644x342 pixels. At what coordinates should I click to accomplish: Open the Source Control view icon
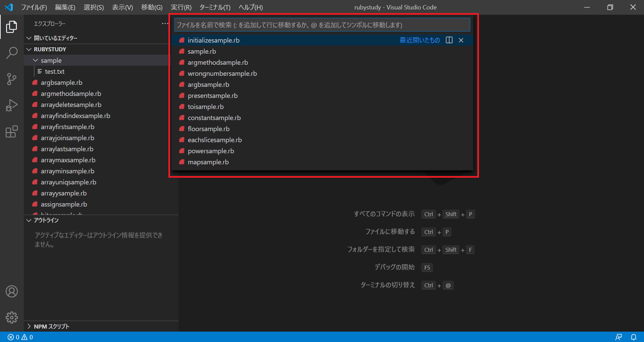[x=12, y=79]
